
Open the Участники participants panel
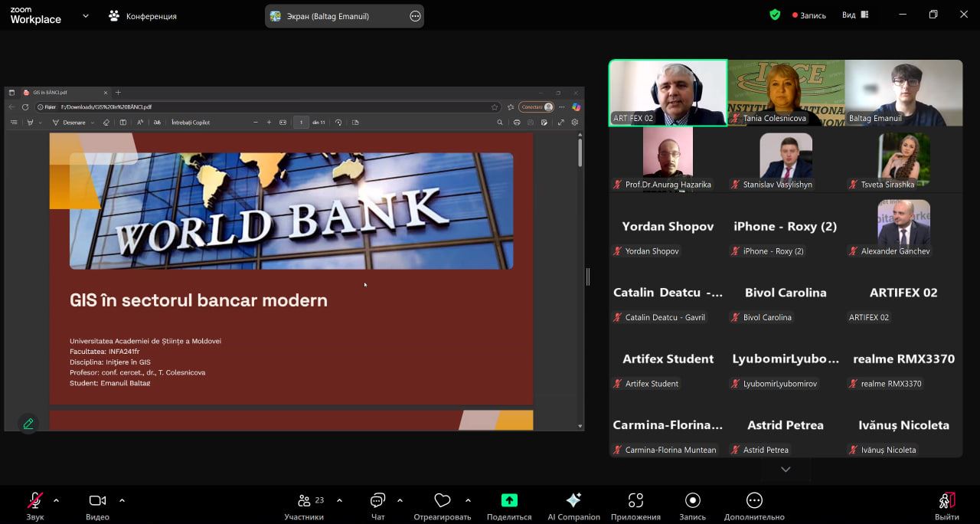click(303, 506)
